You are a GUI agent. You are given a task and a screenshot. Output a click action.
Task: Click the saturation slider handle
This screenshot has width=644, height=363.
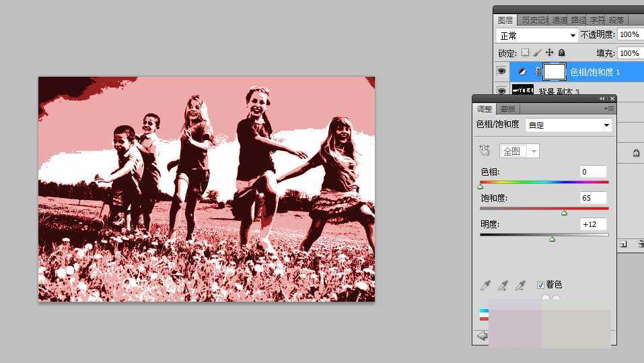(565, 213)
